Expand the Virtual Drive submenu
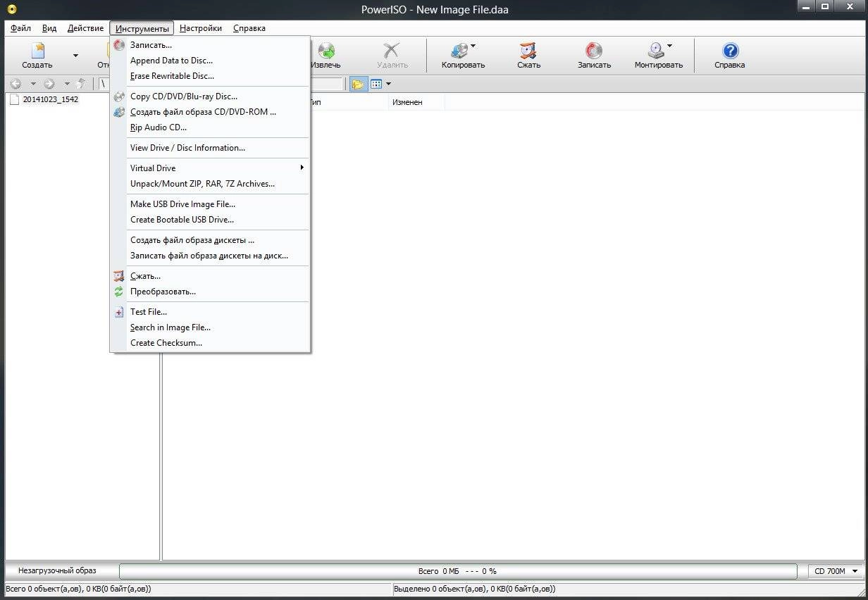 point(210,168)
